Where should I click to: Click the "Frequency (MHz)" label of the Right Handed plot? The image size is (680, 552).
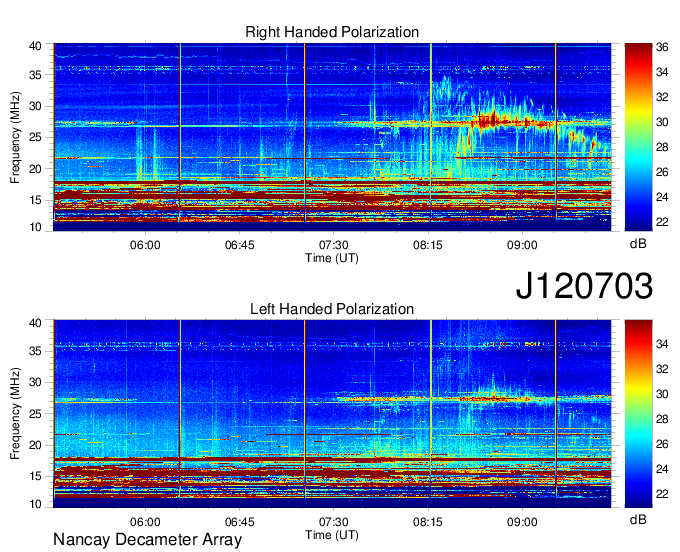15,137
